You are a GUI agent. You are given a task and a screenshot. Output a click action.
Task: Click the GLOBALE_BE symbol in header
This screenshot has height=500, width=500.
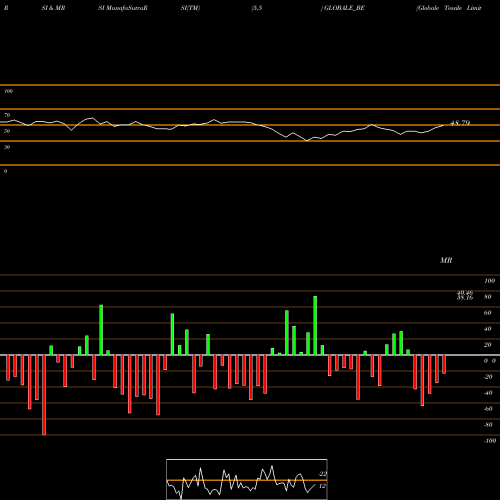point(344,8)
